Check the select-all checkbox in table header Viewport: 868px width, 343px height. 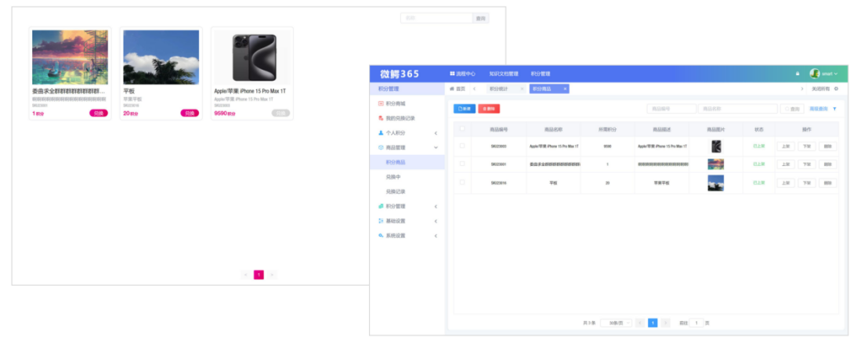click(462, 129)
